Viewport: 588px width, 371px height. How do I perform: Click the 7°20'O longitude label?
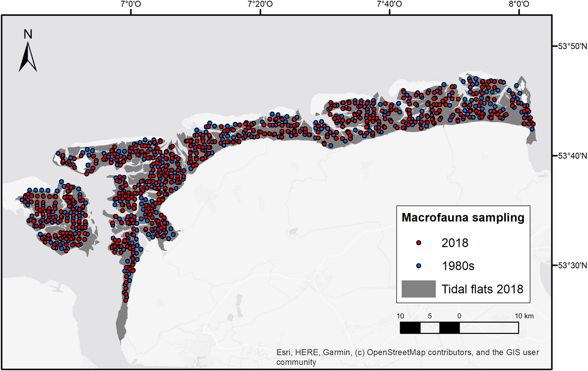pyautogui.click(x=260, y=4)
